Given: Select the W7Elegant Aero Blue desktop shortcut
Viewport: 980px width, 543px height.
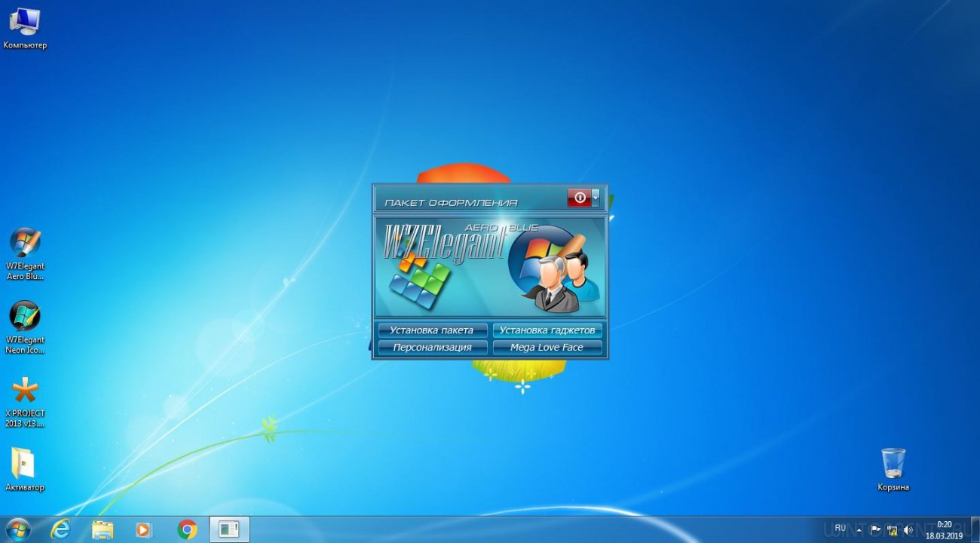Looking at the screenshot, I should [x=25, y=253].
